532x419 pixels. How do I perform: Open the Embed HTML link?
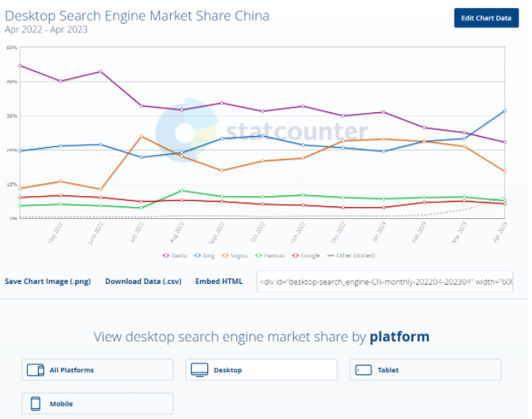pos(221,283)
